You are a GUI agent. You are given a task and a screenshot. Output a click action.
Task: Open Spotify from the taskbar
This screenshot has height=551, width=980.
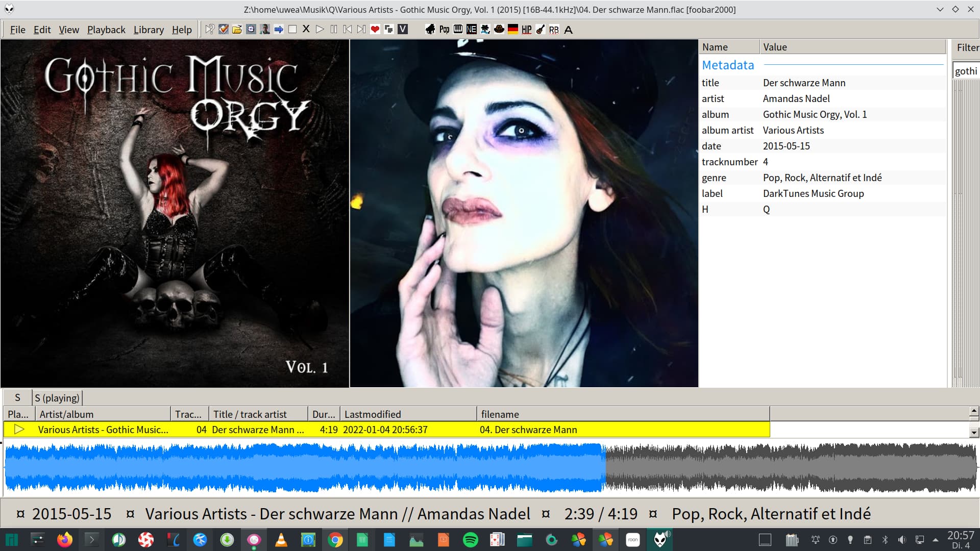471,540
